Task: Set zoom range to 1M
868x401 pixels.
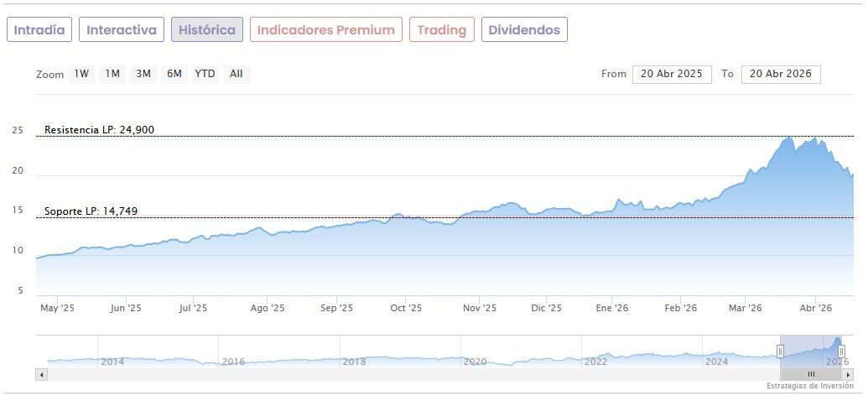Action: coord(112,74)
